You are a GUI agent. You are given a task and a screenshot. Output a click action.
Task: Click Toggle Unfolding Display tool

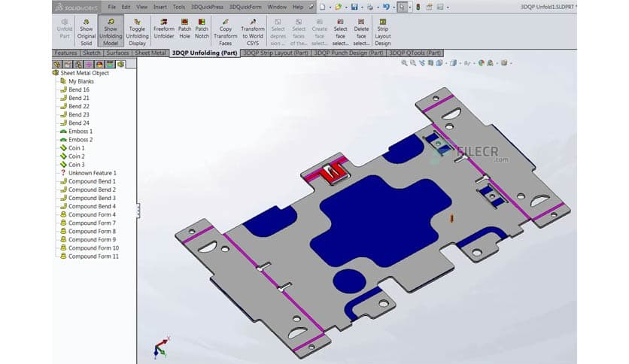pyautogui.click(x=137, y=32)
